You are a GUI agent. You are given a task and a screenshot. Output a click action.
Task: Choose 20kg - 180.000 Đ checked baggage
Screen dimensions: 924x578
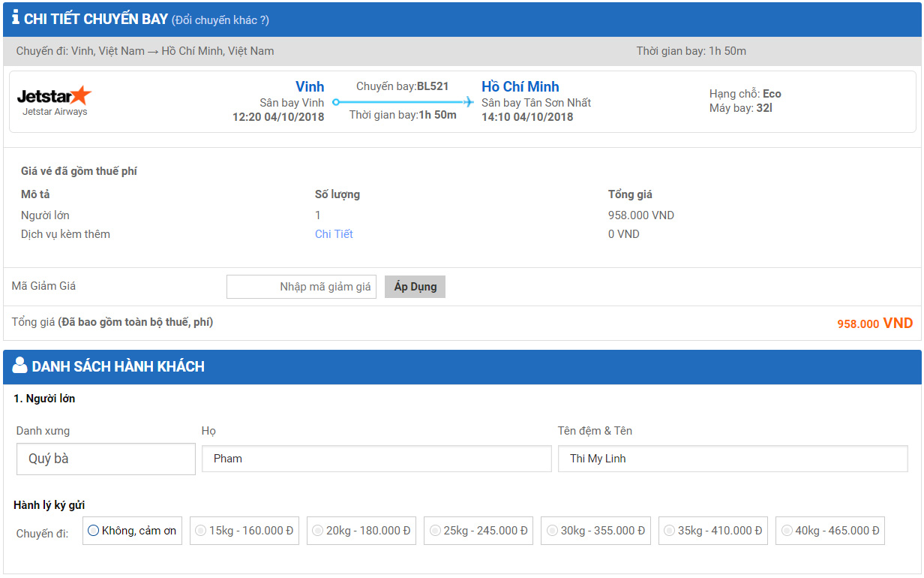pyautogui.click(x=317, y=531)
